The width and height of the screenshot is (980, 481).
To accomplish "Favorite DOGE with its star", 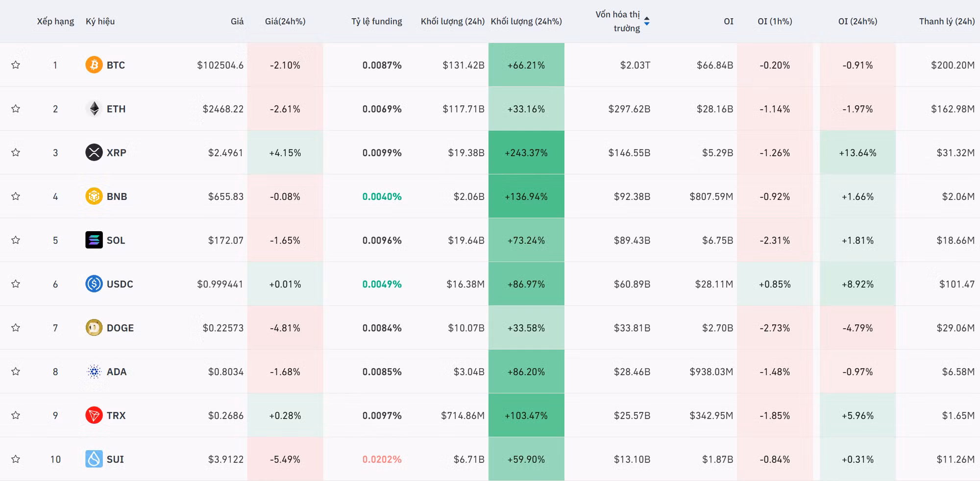I will tap(16, 328).
